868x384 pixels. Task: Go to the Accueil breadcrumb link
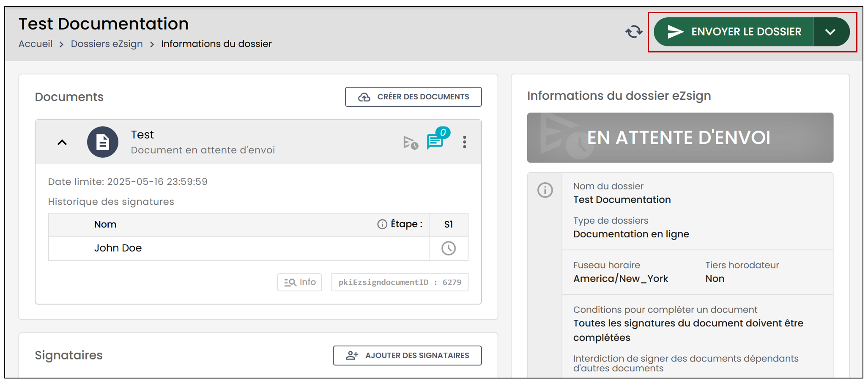(36, 44)
